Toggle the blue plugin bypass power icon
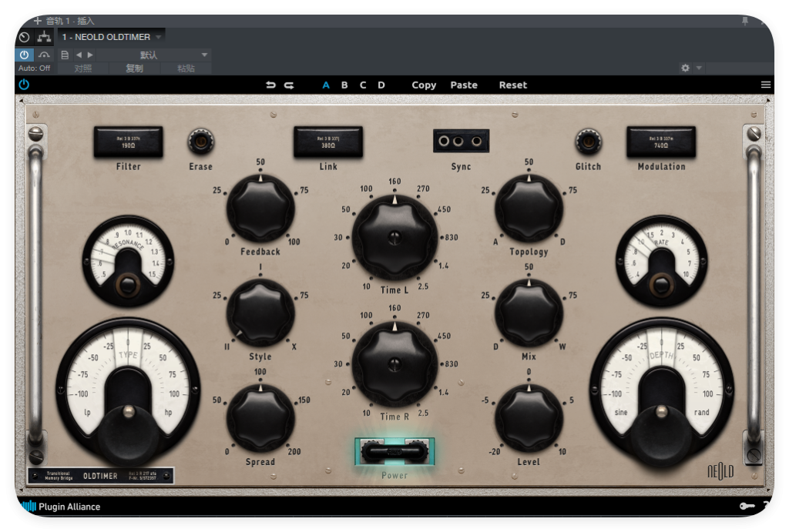This screenshot has height=532, width=789. [x=24, y=85]
